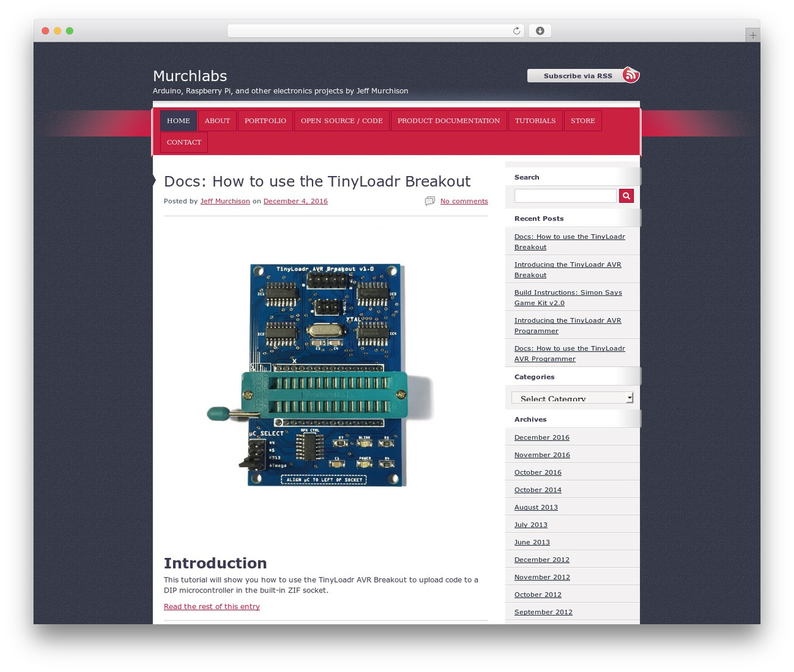794x672 pixels.
Task: Click the Murchlabs site title
Action: tap(190, 76)
